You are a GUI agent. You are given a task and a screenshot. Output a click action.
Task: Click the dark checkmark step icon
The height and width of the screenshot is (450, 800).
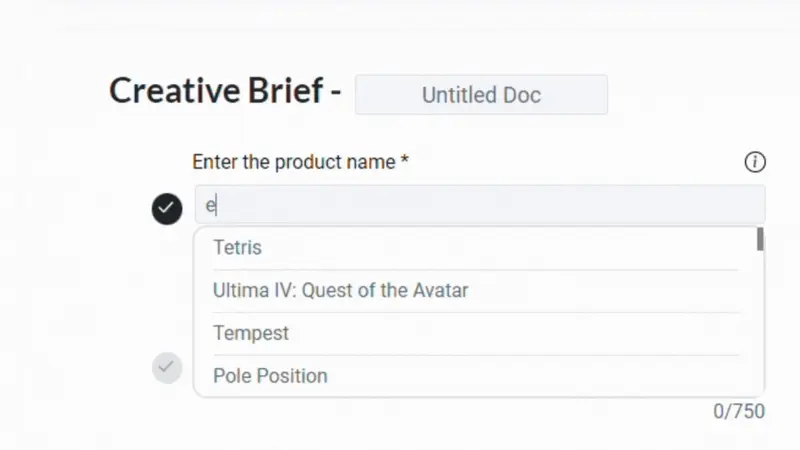point(167,208)
